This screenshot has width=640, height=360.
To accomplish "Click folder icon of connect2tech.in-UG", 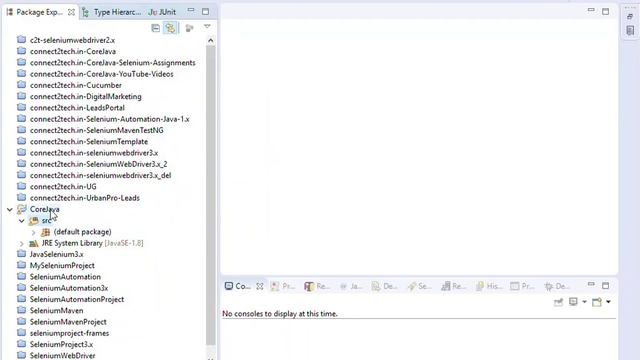I will pos(22,187).
